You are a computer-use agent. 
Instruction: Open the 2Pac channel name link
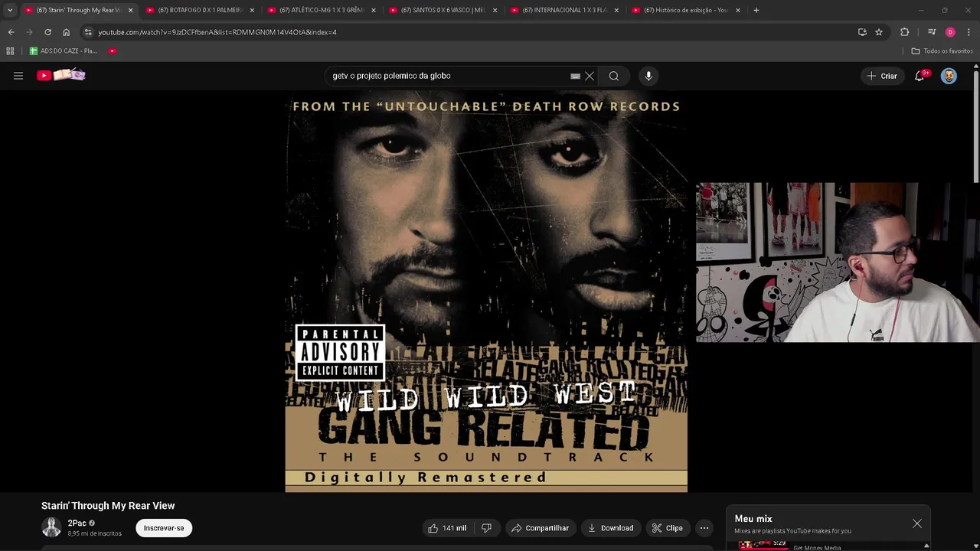(x=77, y=523)
